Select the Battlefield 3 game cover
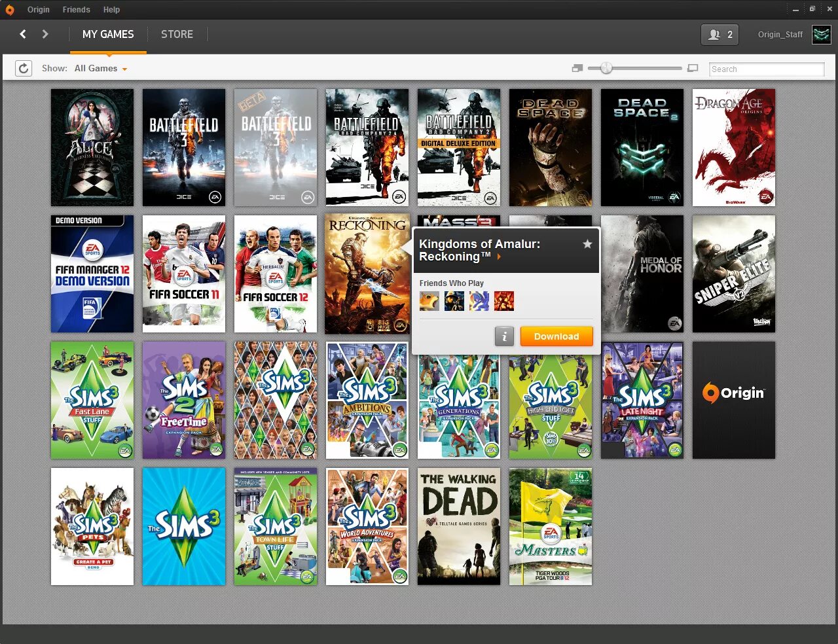This screenshot has height=644, width=838. point(184,148)
